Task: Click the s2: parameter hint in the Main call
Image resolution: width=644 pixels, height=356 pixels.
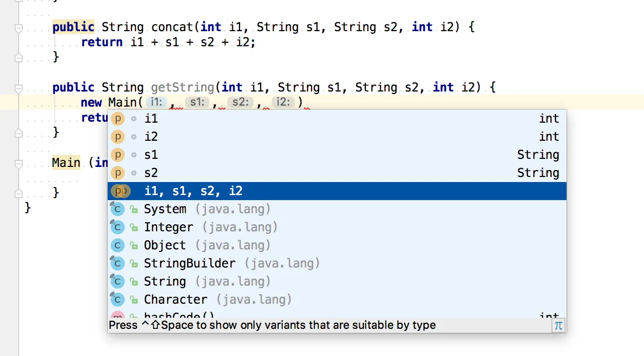Action: point(240,103)
